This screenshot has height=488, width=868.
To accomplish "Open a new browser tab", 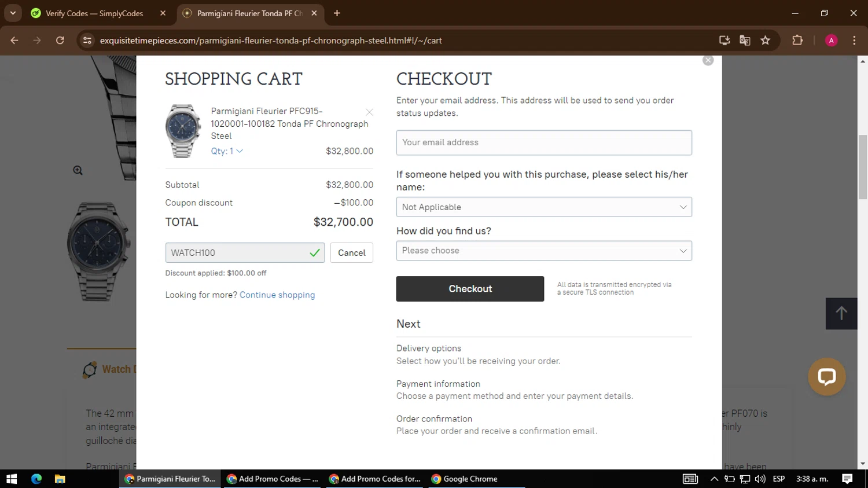I will click(x=337, y=13).
